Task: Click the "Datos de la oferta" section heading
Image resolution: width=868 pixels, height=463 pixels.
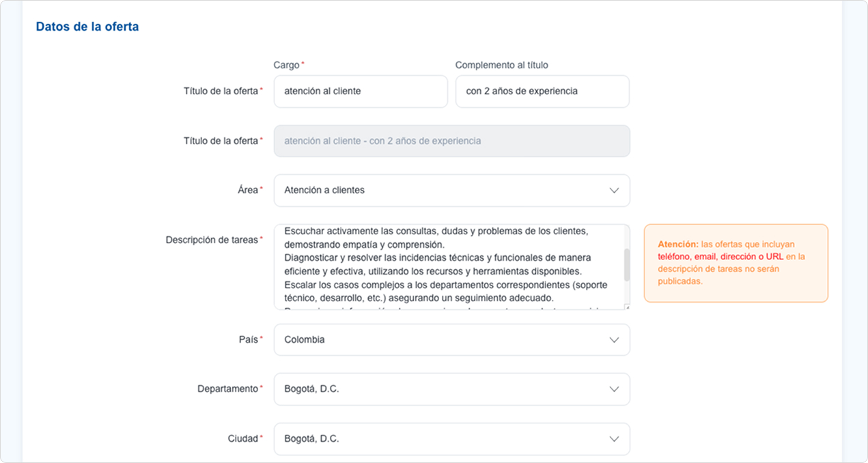Action: pyautogui.click(x=87, y=27)
